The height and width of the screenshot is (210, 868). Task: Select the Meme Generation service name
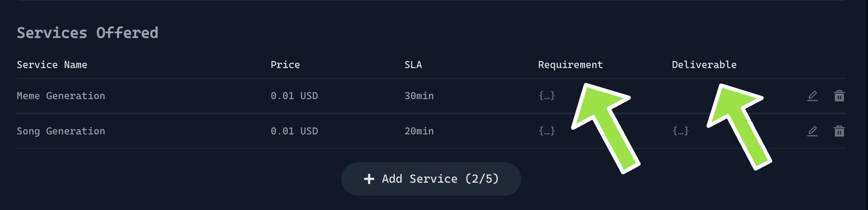click(x=61, y=96)
